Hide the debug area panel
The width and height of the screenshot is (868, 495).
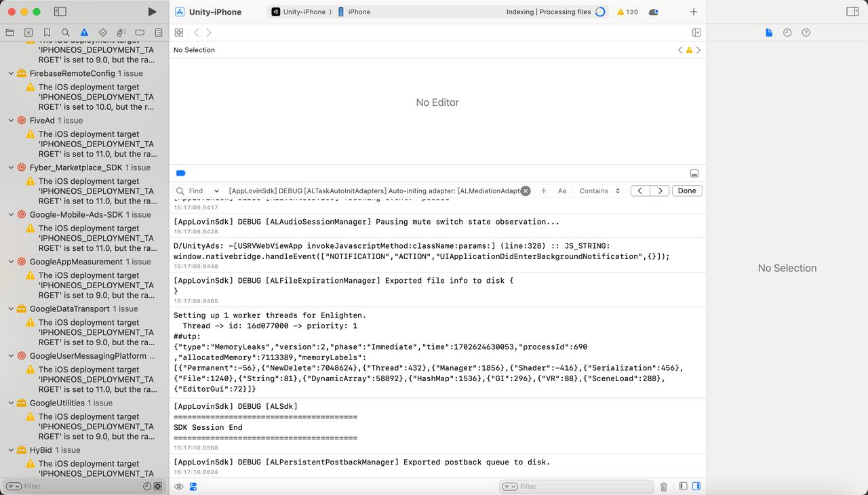coord(694,173)
